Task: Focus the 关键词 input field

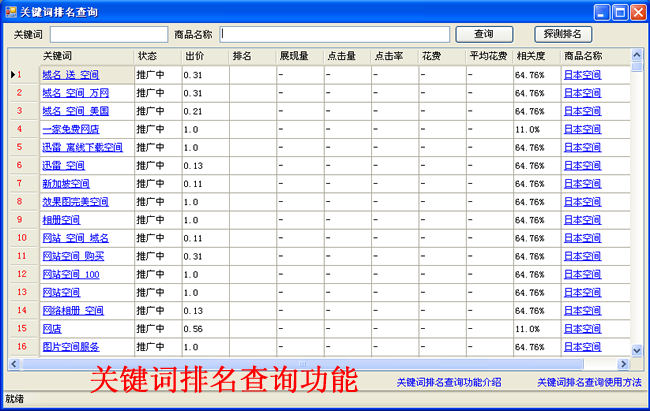Action: [x=108, y=34]
